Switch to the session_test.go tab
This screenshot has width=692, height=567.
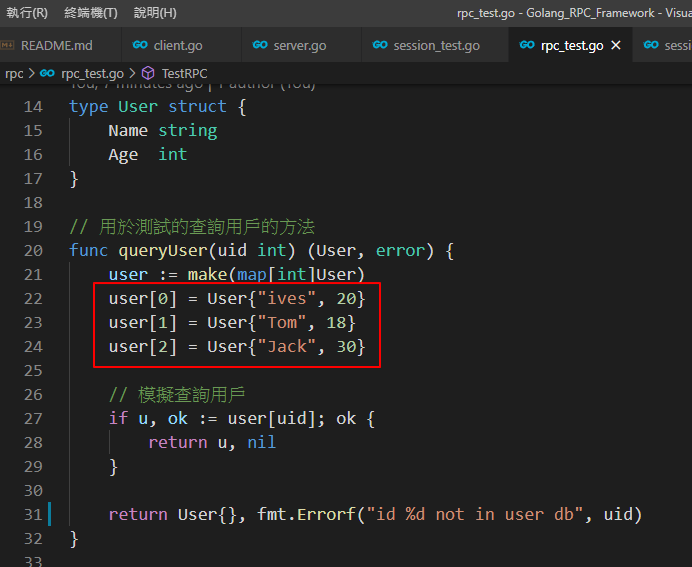pyautogui.click(x=436, y=45)
